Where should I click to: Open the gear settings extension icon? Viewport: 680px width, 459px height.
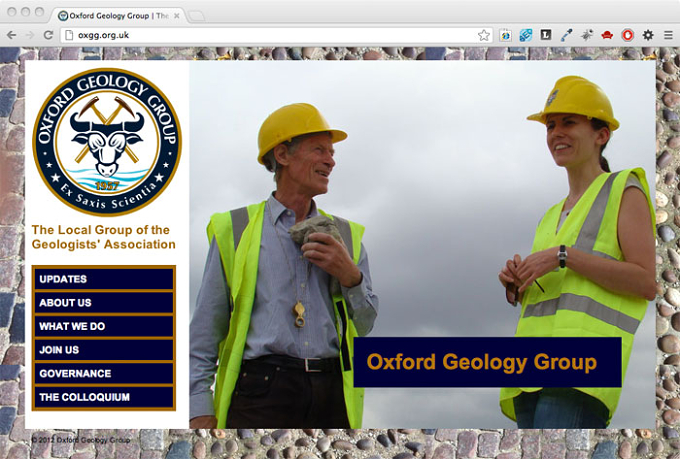[x=648, y=35]
